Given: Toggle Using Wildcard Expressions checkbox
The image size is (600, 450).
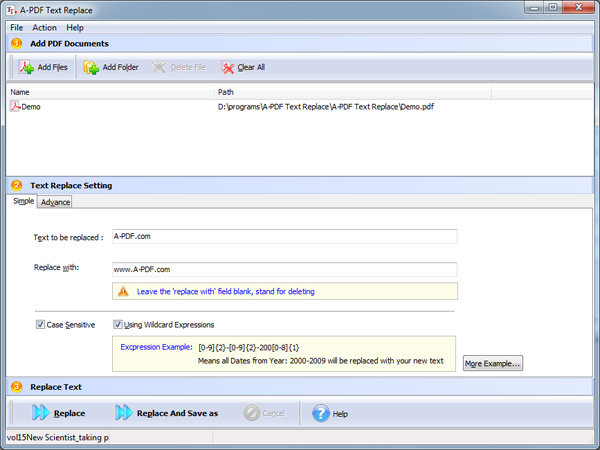Looking at the screenshot, I should tap(117, 324).
